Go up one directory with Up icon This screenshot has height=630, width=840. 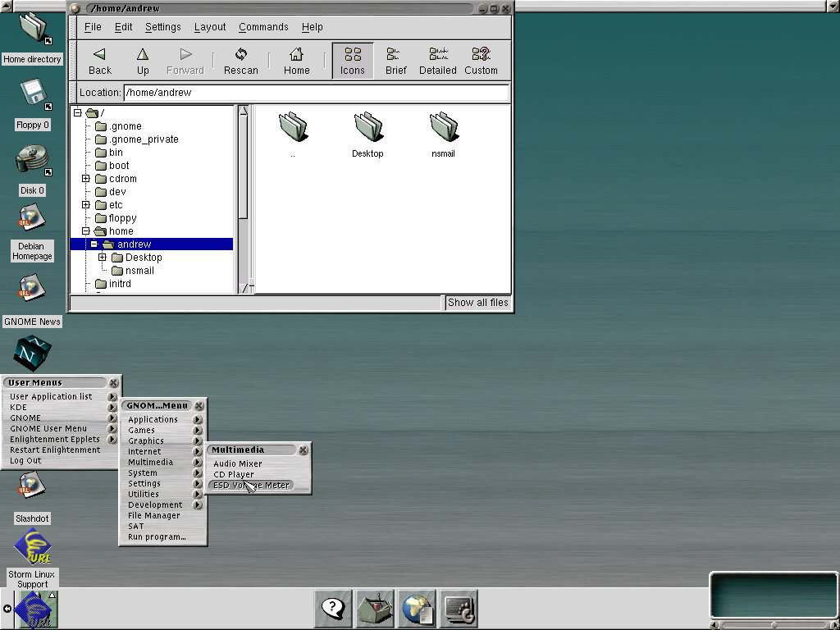143,61
